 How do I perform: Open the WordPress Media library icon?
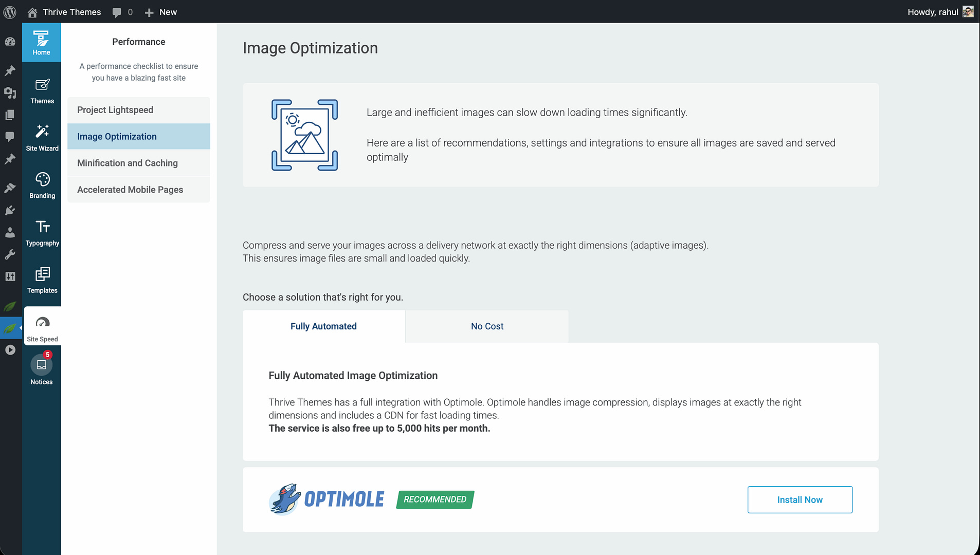point(10,92)
